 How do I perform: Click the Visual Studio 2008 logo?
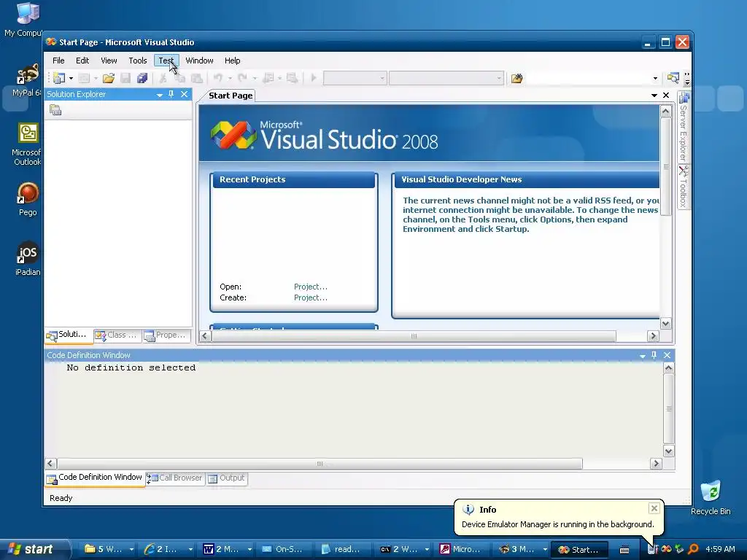pyautogui.click(x=324, y=135)
